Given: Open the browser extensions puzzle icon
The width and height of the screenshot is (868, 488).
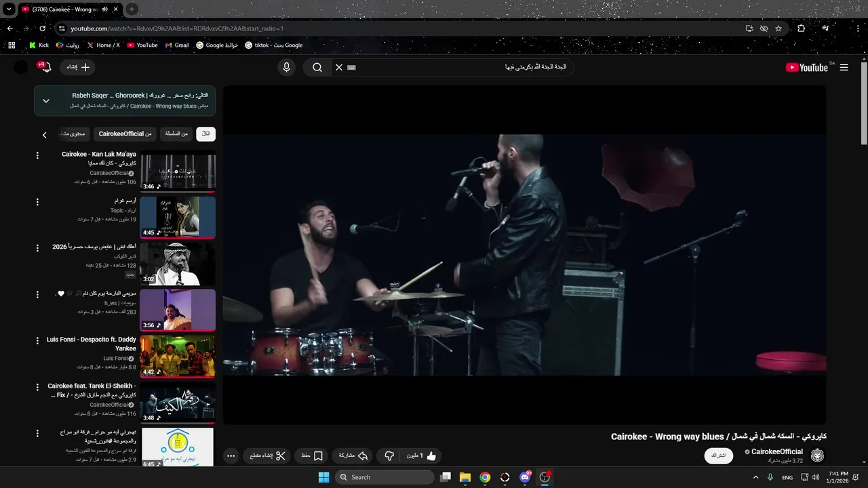Looking at the screenshot, I should click(x=802, y=28).
